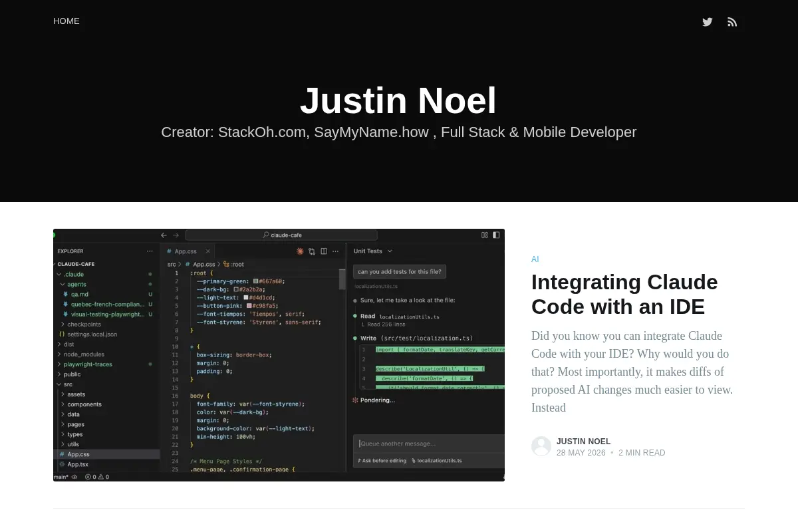Open 'Integrating Claude Code with an IDE' article

[x=624, y=294]
